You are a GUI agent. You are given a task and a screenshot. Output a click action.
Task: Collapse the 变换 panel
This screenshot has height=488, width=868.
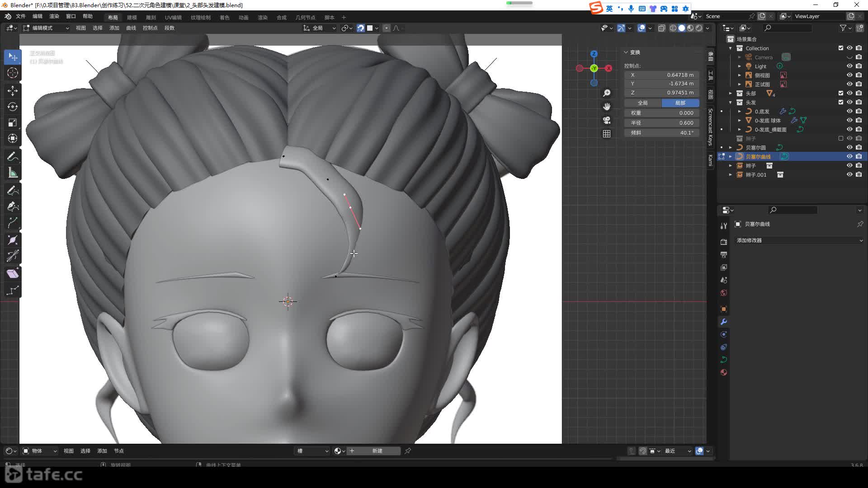point(626,52)
